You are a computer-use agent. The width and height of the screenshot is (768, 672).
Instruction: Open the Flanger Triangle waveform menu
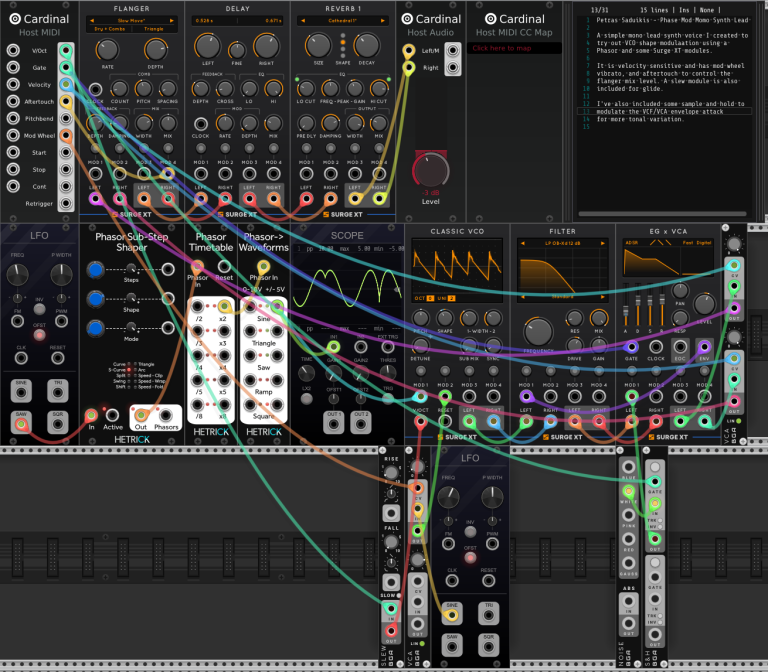(x=154, y=29)
